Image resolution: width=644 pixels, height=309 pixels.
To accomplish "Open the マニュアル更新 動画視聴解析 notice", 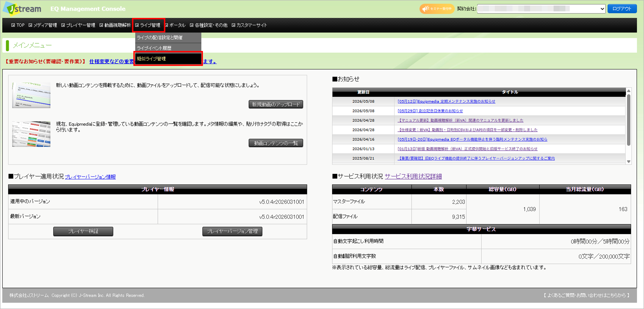I will (x=460, y=120).
